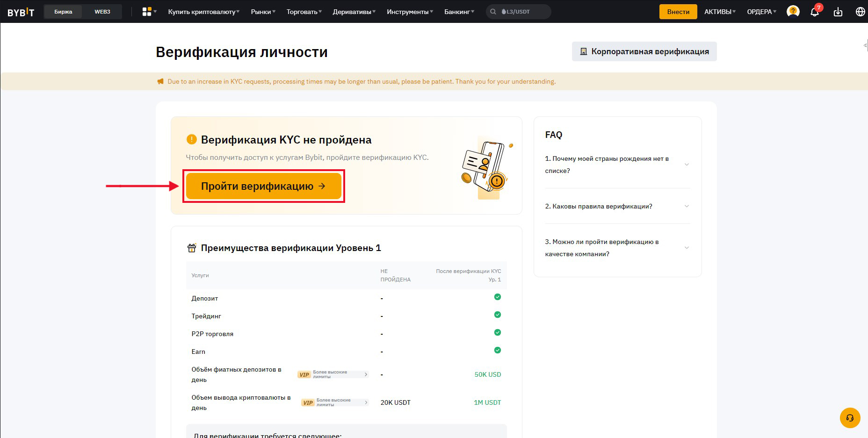Open the notifications bell icon
868x438 pixels.
coord(815,12)
